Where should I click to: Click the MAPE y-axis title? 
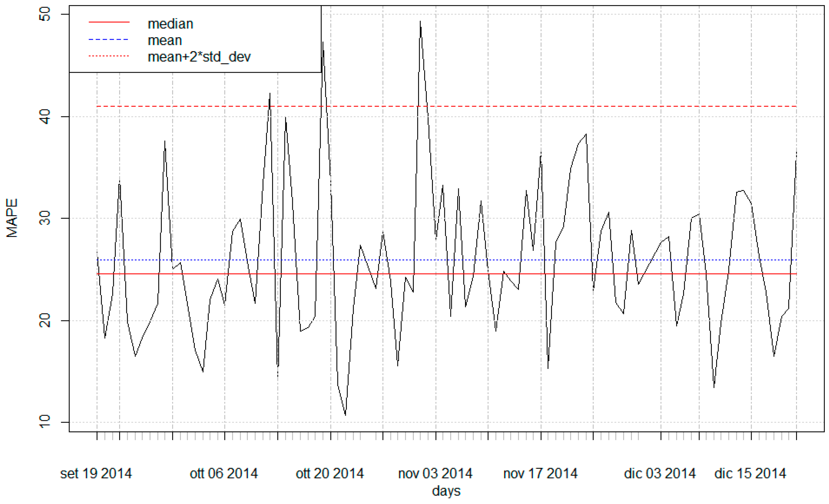[12, 218]
